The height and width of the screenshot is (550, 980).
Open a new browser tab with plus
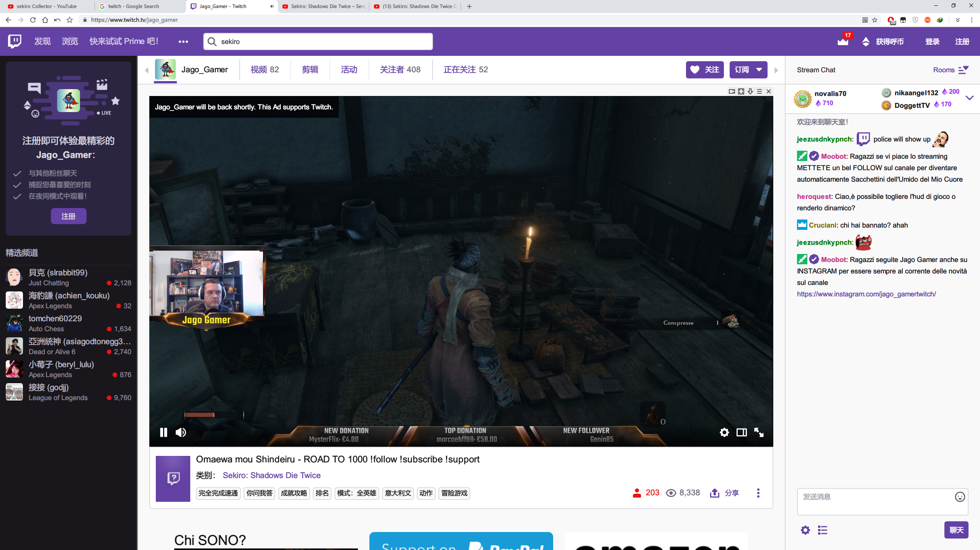pos(469,6)
